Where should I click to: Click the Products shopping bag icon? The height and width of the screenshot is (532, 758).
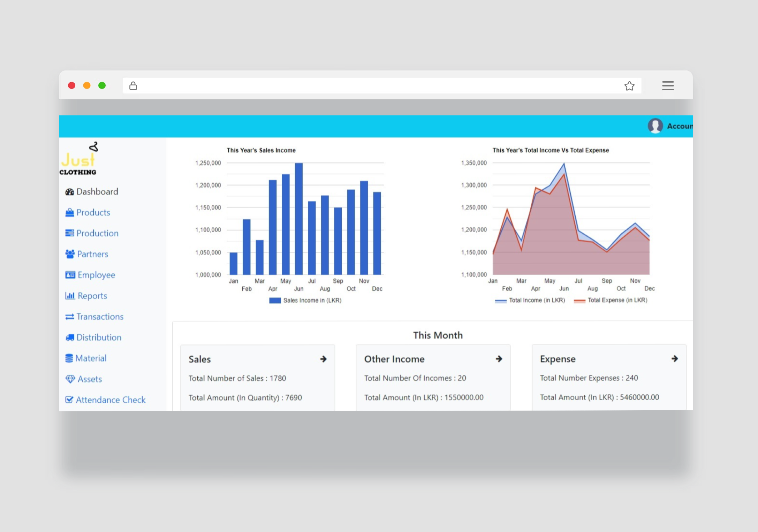pyautogui.click(x=70, y=213)
